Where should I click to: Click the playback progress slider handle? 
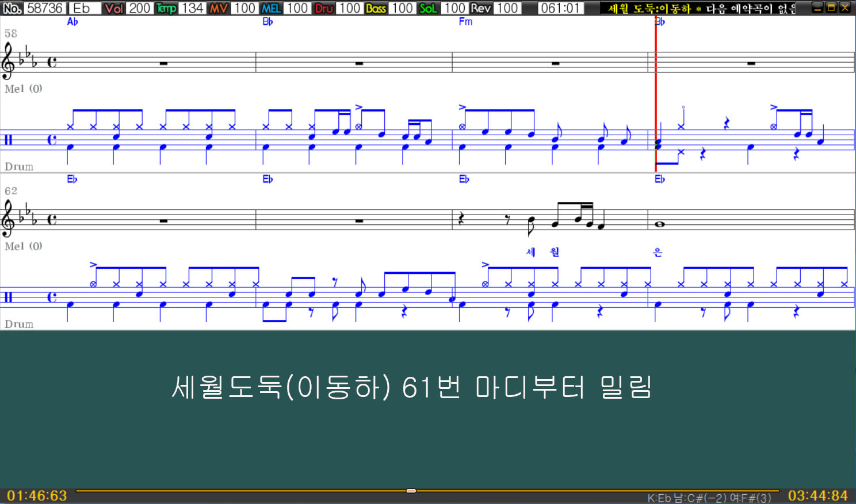(x=411, y=491)
